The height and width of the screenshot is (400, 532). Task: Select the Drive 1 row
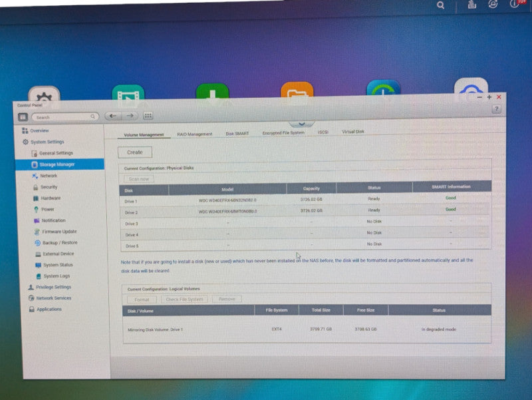tap(305, 200)
